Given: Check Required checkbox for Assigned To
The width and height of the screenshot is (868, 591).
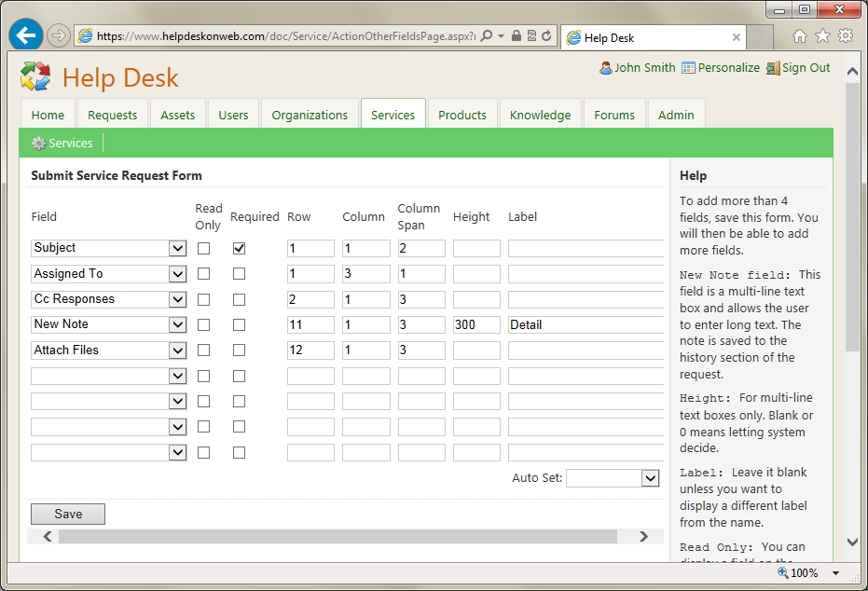Looking at the screenshot, I should pos(239,274).
